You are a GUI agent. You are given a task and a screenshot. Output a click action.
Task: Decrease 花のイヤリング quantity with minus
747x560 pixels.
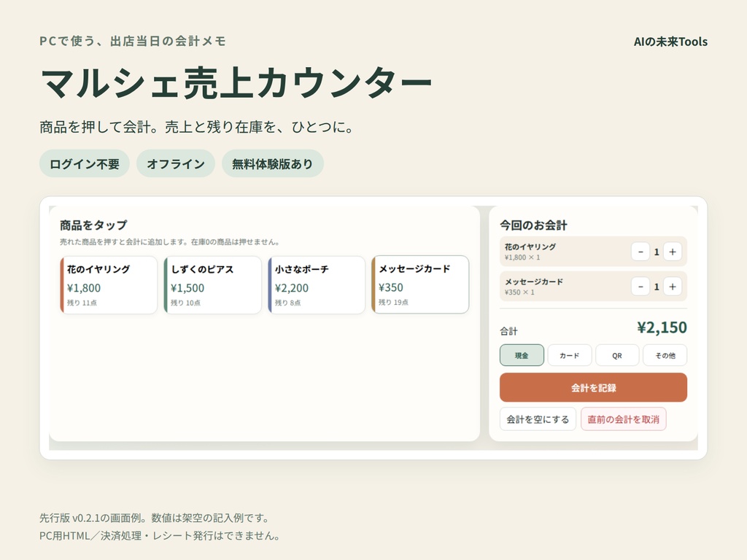tap(640, 252)
